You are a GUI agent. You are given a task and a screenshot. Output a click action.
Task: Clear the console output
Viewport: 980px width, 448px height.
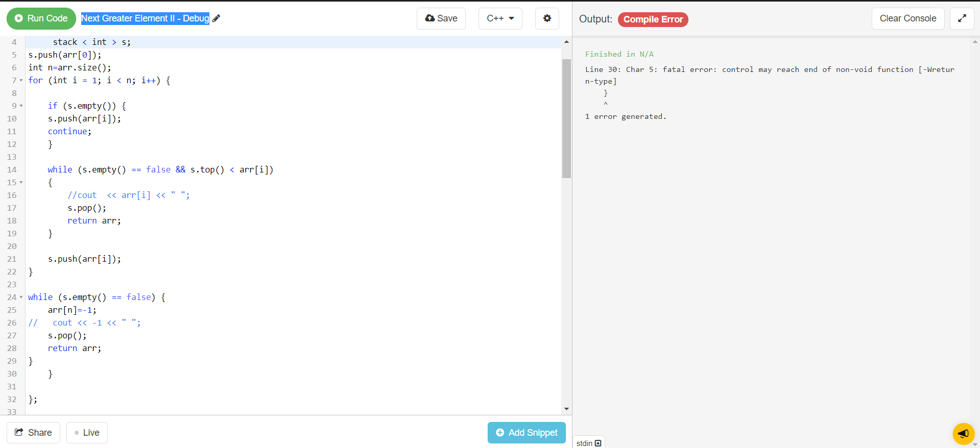click(907, 18)
